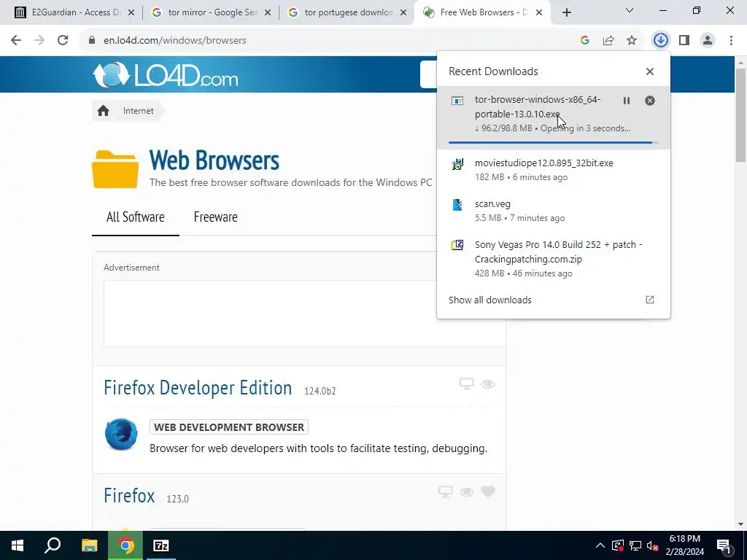Cancel the tor-browser download

pyautogui.click(x=650, y=101)
